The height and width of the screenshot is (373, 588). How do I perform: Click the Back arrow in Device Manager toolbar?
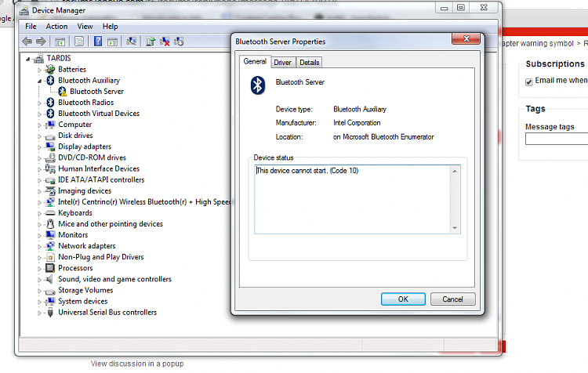tap(27, 42)
